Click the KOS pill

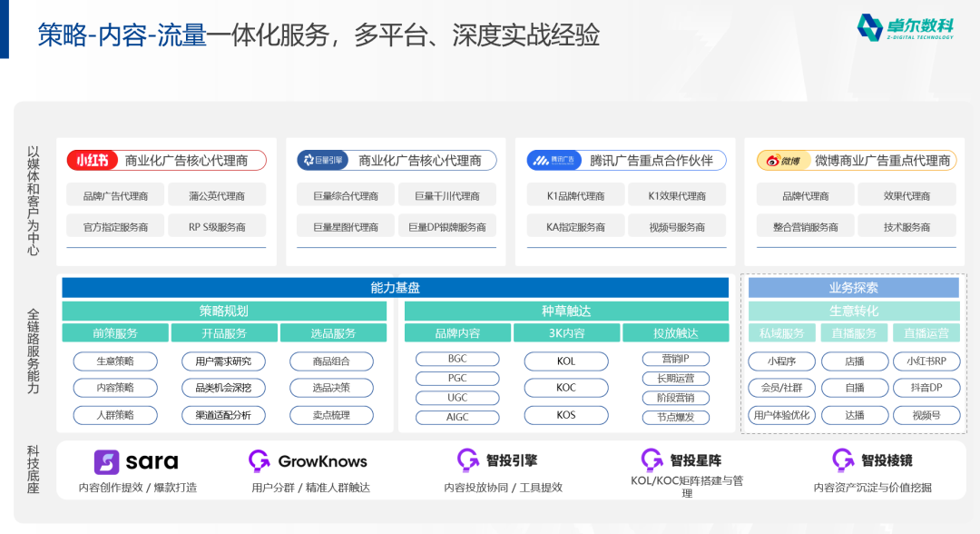pyautogui.click(x=566, y=415)
